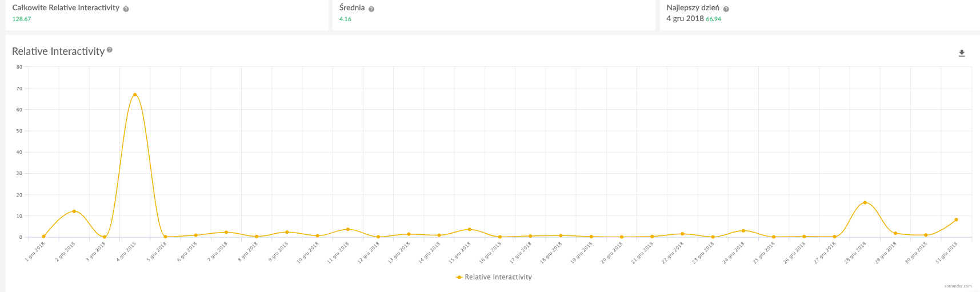Toggle Relative Interactivity series in chart legend

point(498,277)
